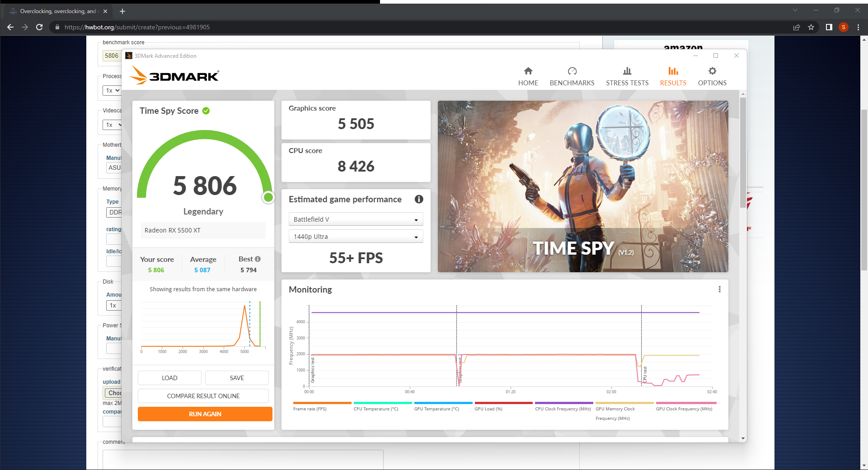
Task: Minimize the 3DMark window
Action: [x=695, y=56]
